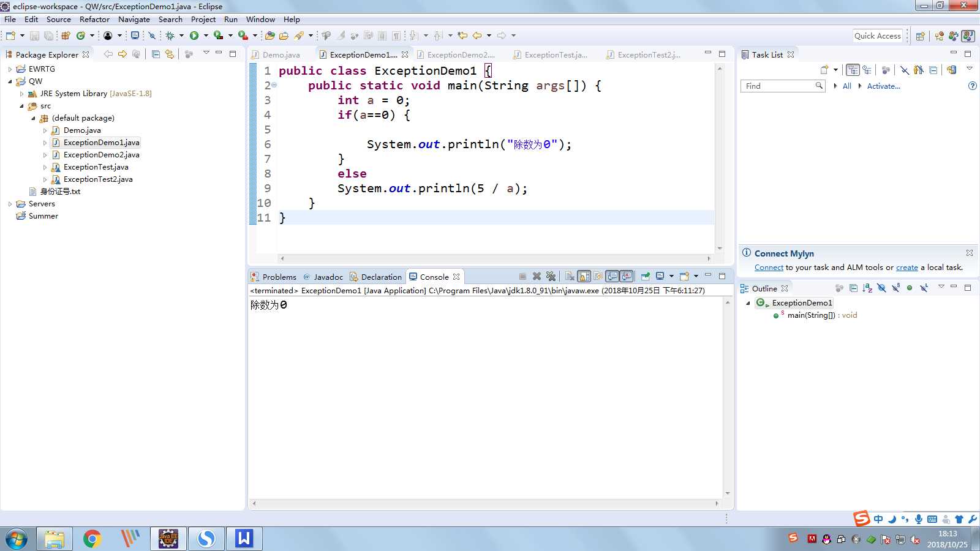Image resolution: width=980 pixels, height=551 pixels.
Task: Open Windows Start menu
Action: pos(17,539)
